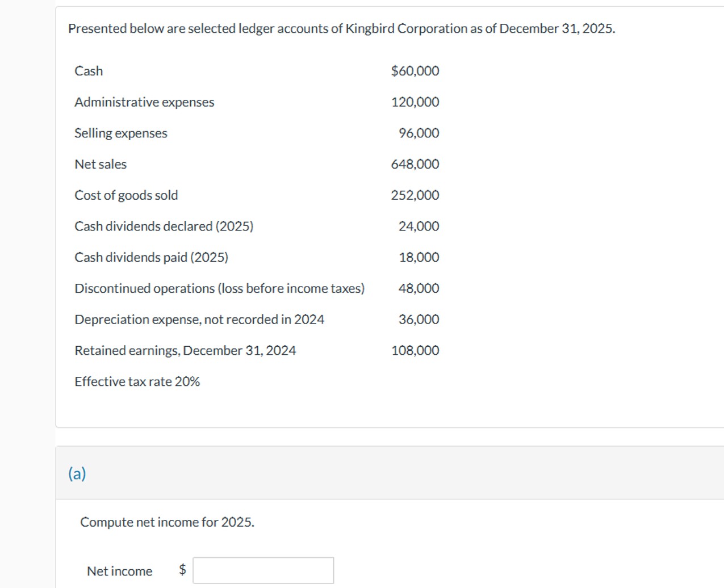Select the Cash ledger label

pyautogui.click(x=89, y=70)
